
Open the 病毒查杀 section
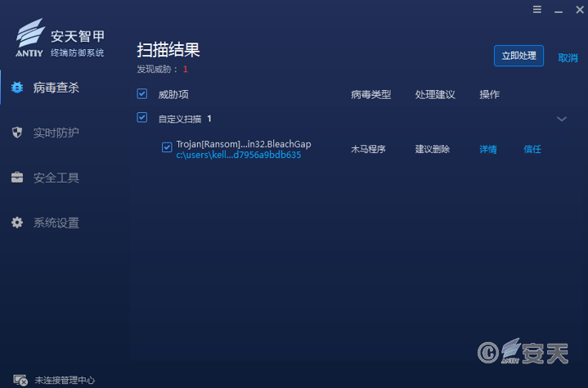click(x=56, y=88)
